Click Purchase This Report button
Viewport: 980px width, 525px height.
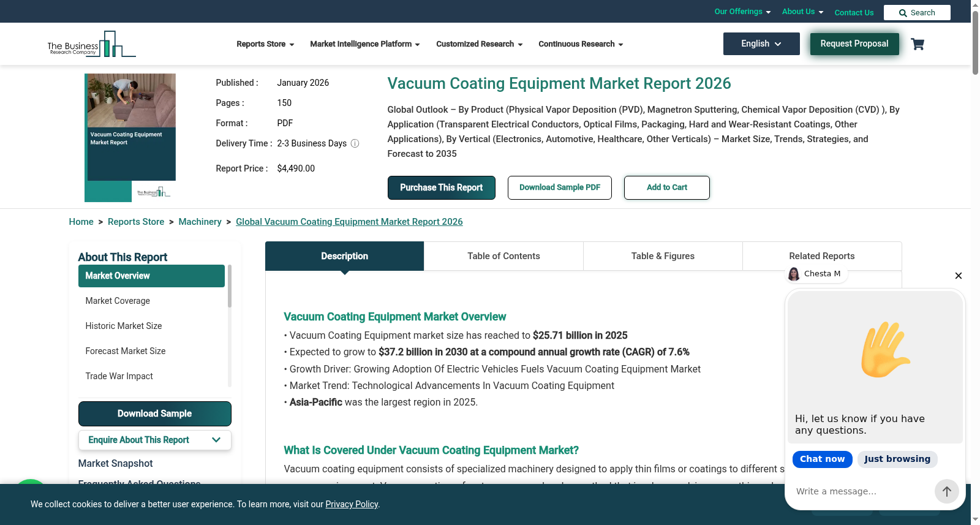click(441, 187)
